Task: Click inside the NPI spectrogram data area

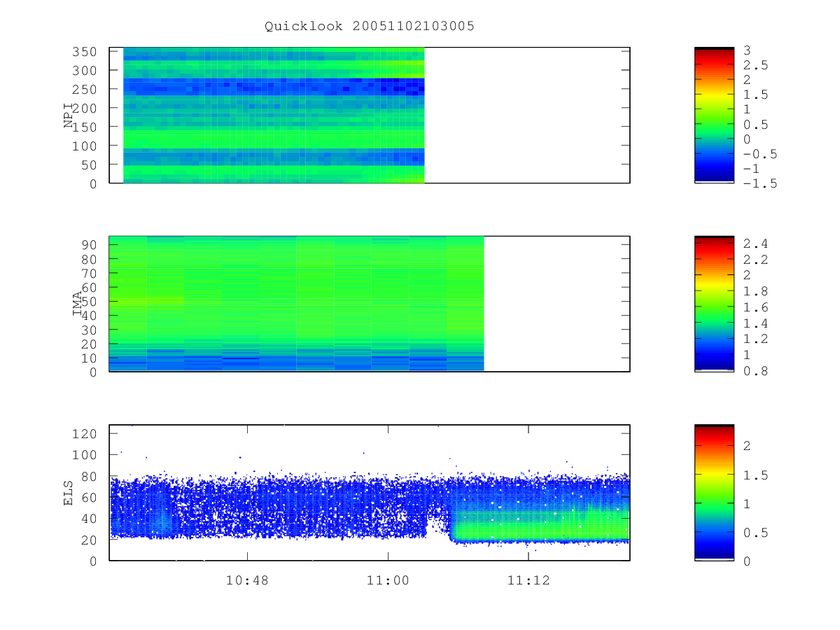Action: pos(274,115)
